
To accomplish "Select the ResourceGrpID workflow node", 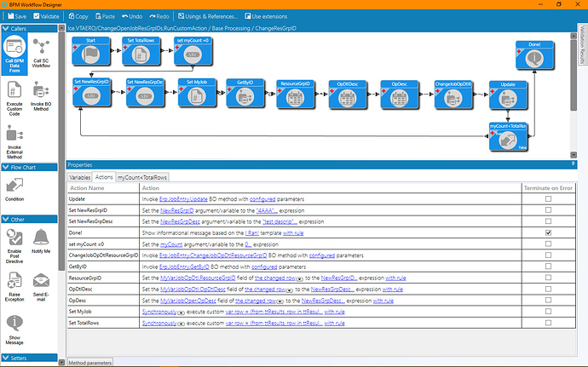I will [x=296, y=95].
